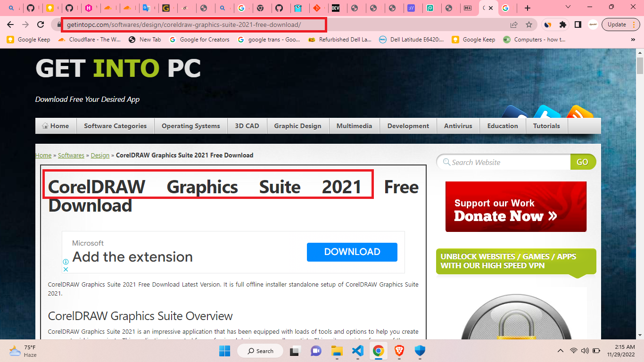Image resolution: width=644 pixels, height=362 pixels.
Task: Switch to the markdown M tab
Action: click(468, 8)
